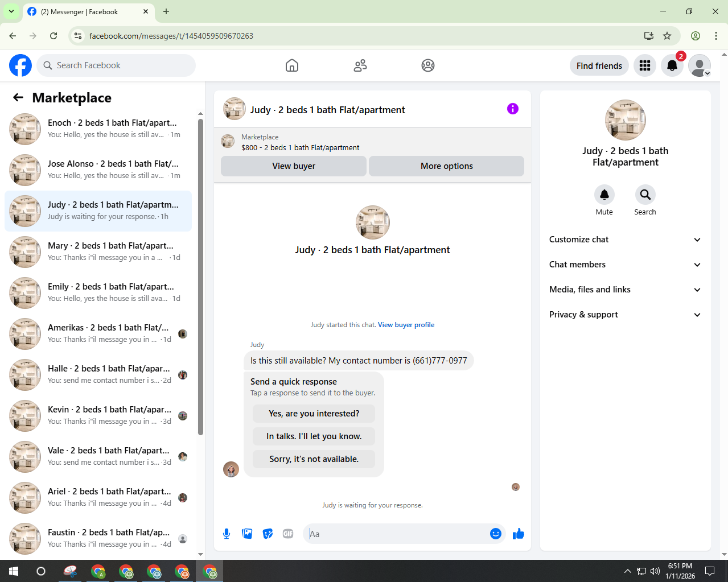The height and width of the screenshot is (582, 728).
Task: Open Chrome tab search dropdown arrow
Action: click(x=11, y=11)
